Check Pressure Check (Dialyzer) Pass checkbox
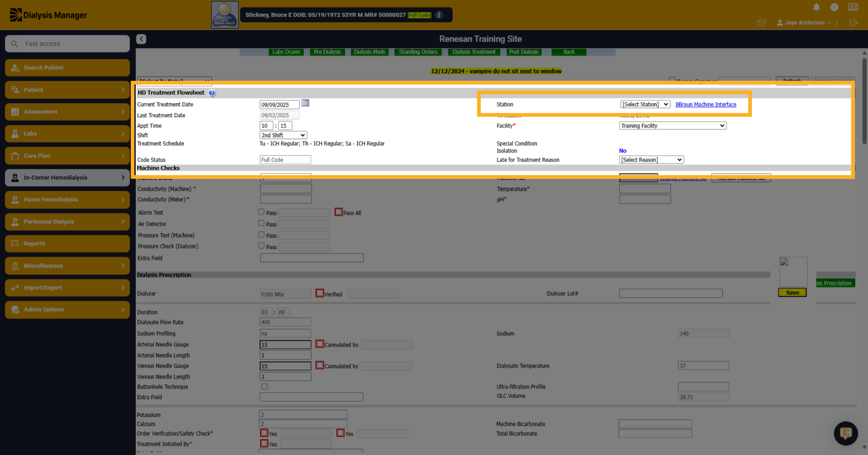Viewport: 868px width, 455px height. (261, 246)
